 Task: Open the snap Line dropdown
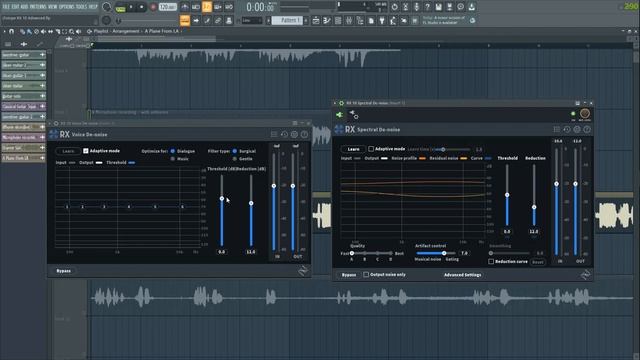tap(251, 20)
